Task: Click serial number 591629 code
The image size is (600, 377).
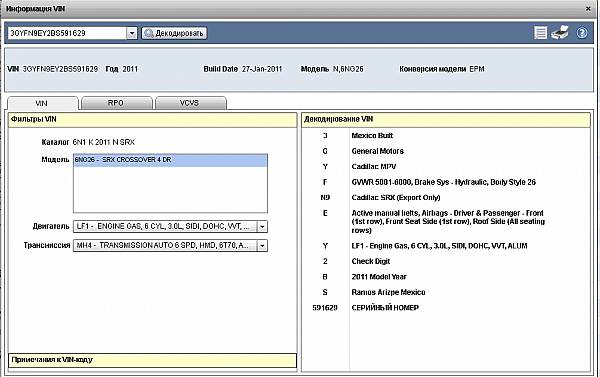Action: point(325,308)
